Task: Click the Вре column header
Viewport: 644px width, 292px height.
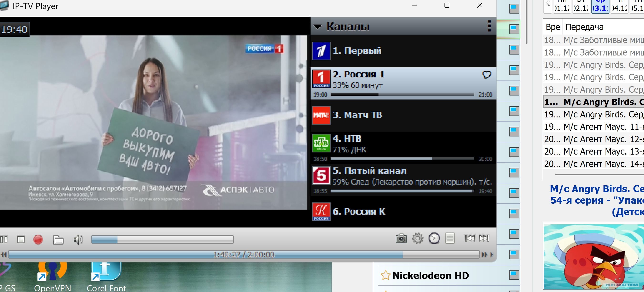Action: tap(553, 27)
